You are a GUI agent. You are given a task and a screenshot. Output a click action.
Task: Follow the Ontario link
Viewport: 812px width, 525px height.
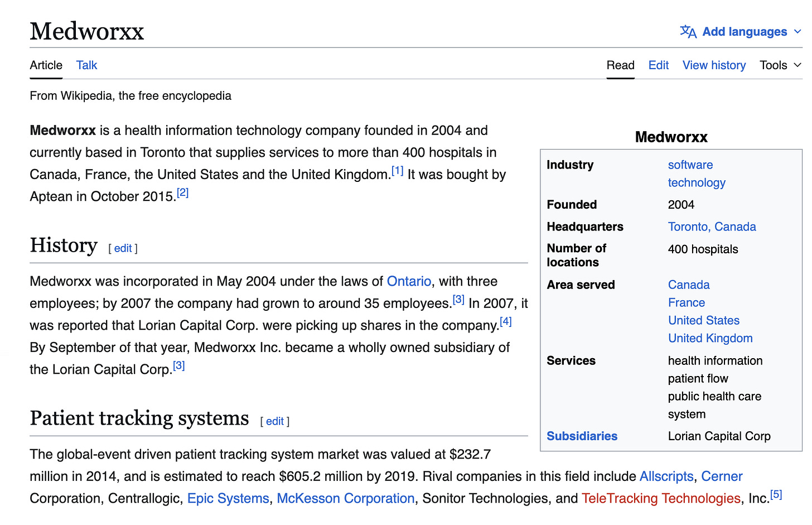[x=409, y=281]
